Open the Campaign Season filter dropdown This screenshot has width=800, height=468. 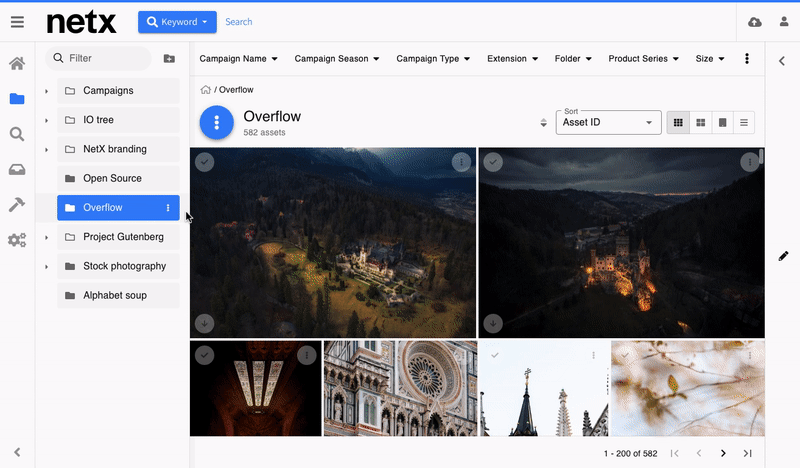pos(337,59)
